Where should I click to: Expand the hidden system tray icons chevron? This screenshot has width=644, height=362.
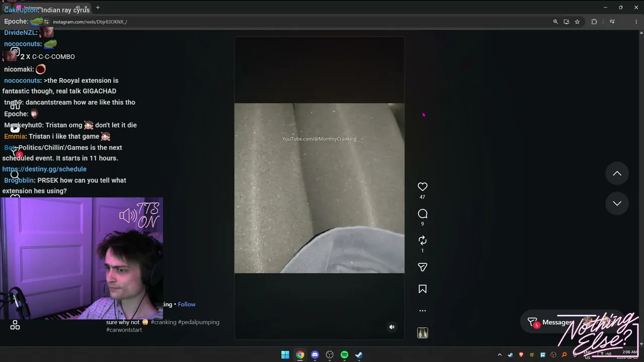pos(500,355)
